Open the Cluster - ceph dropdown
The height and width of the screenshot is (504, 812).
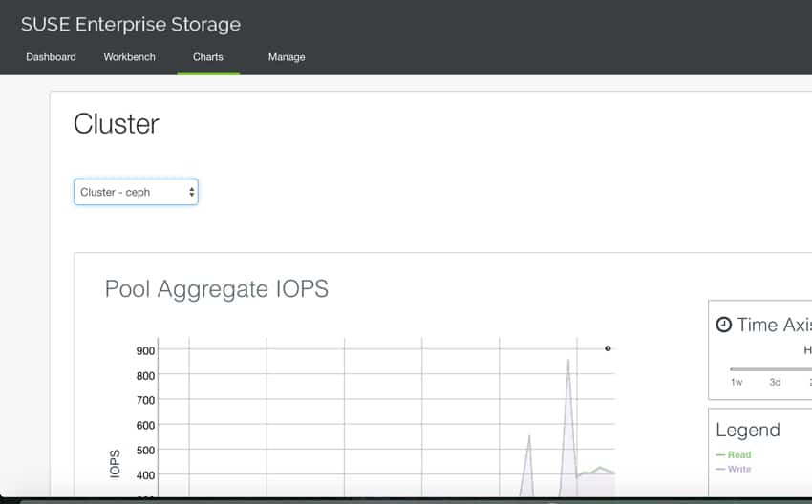tap(136, 192)
